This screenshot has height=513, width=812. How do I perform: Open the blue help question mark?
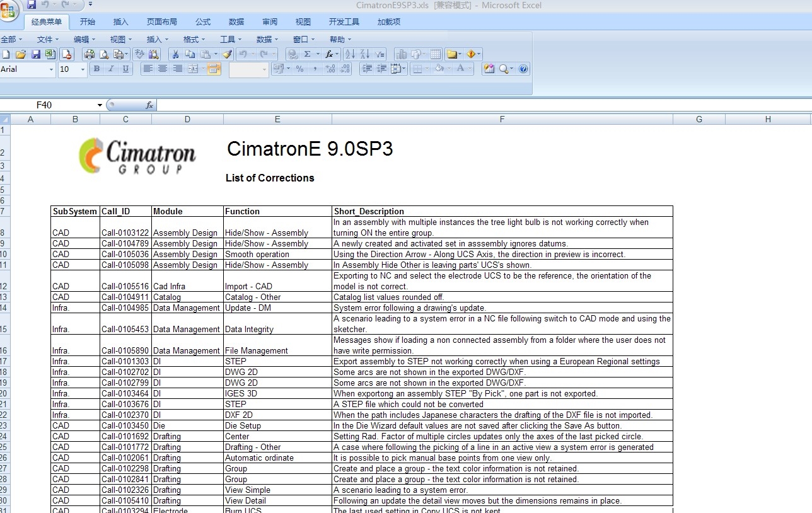pos(523,69)
